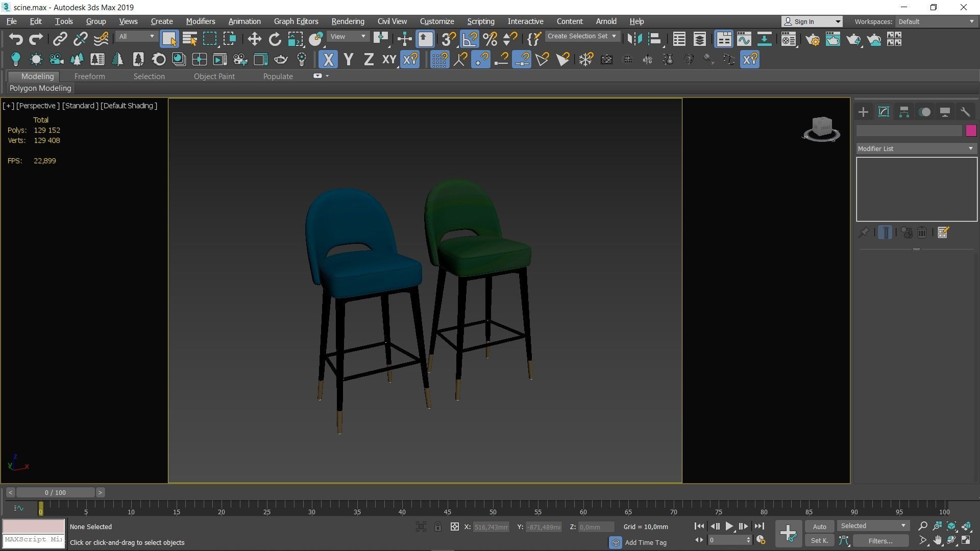Click the X coordinate field
The image size is (980, 551).
coord(491,527)
